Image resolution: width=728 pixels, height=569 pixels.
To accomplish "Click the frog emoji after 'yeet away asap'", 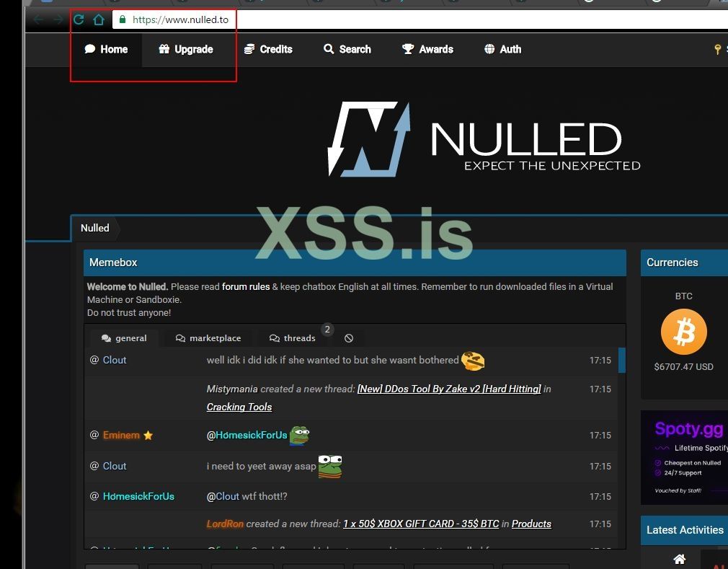I will click(x=330, y=467).
